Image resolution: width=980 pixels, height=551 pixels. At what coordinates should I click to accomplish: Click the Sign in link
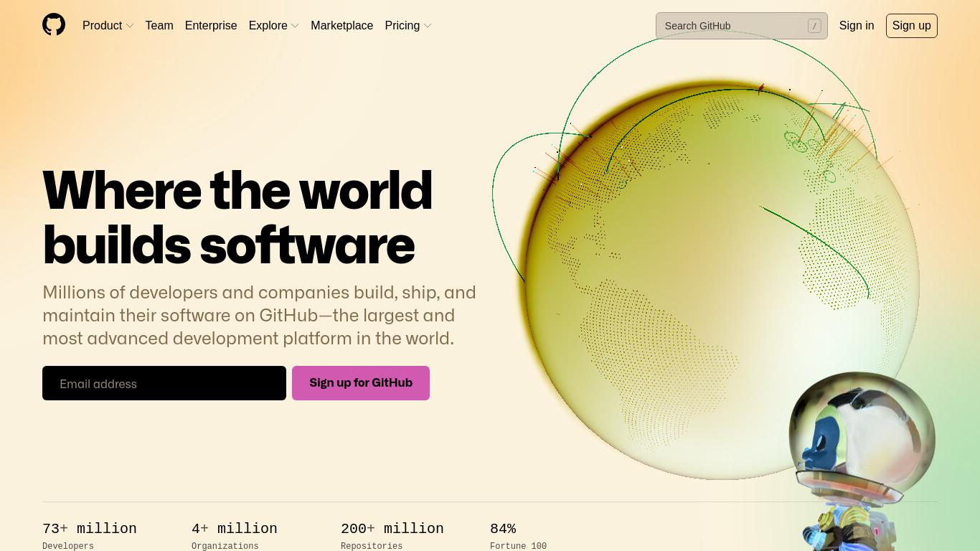point(857,25)
